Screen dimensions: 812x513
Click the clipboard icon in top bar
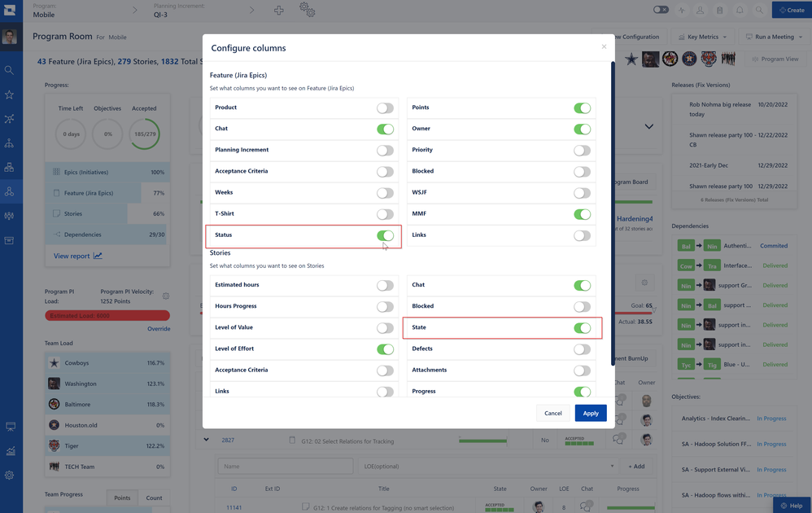click(x=720, y=10)
